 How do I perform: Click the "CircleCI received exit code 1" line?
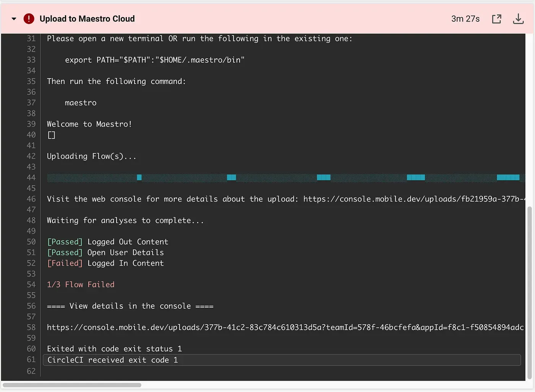click(x=113, y=360)
